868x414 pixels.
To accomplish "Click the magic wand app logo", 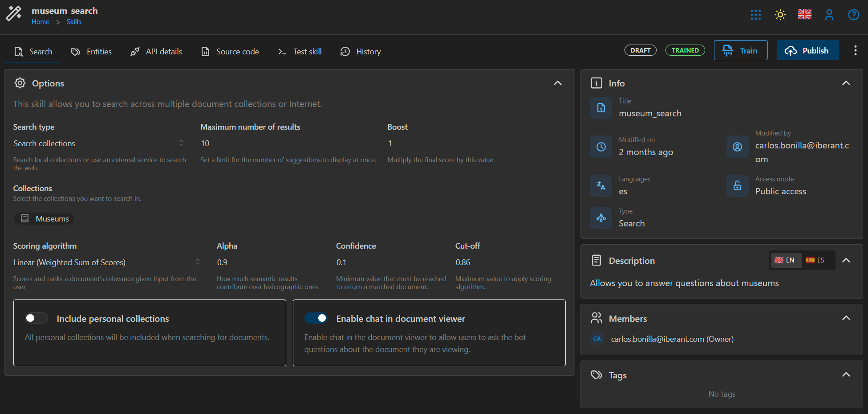I will [13, 13].
